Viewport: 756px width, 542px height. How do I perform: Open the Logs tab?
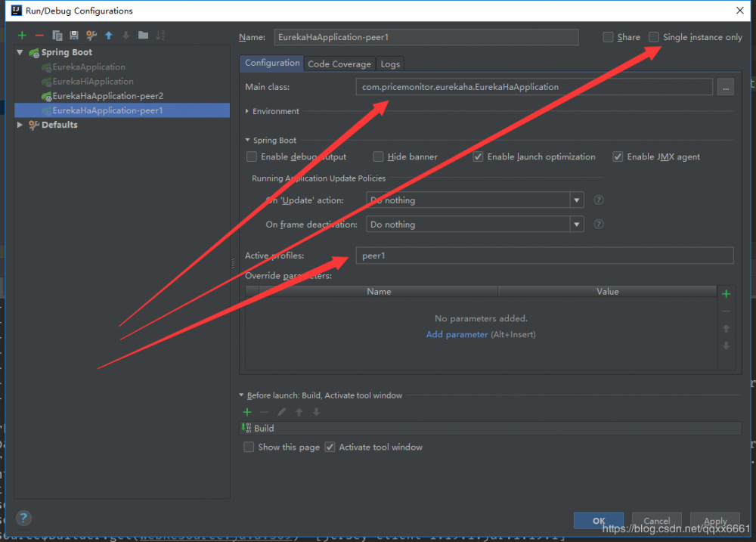pyautogui.click(x=390, y=64)
